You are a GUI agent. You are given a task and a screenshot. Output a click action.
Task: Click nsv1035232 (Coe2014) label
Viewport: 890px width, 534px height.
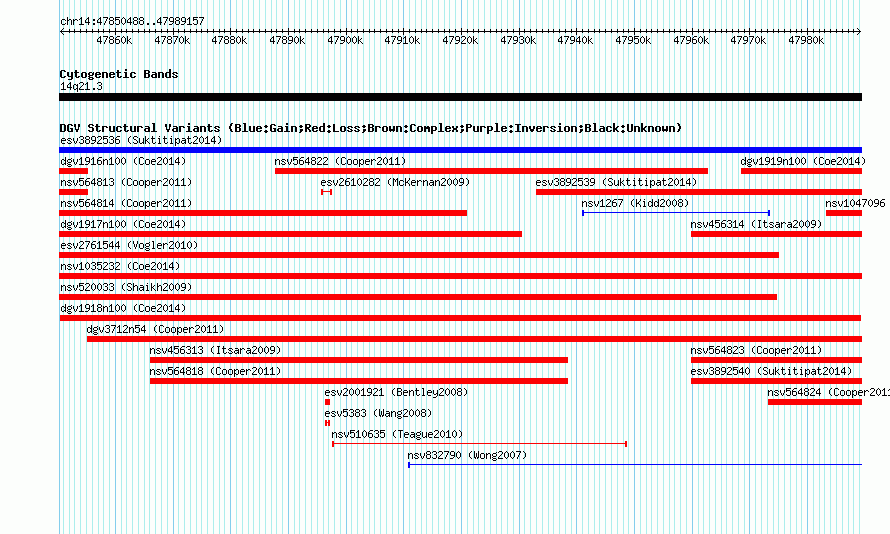pyautogui.click(x=120, y=266)
